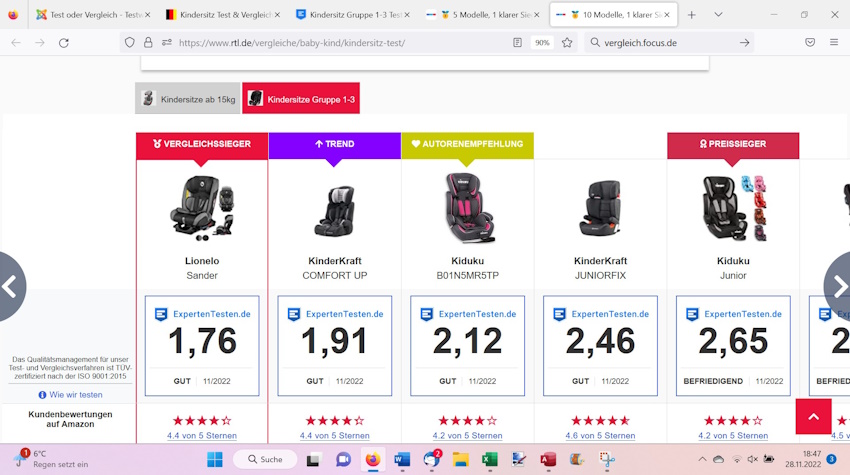Open a new browser tab
This screenshot has height=475, width=850.
(692, 15)
